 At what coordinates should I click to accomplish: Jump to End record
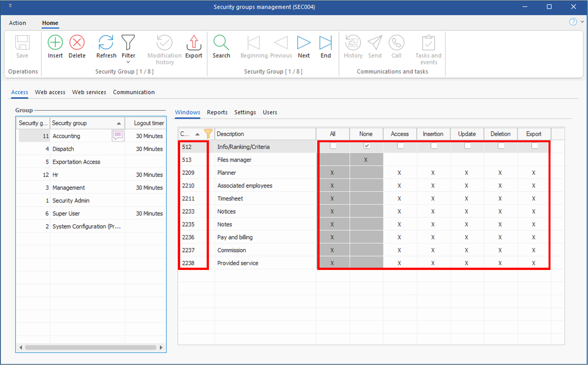tap(325, 43)
